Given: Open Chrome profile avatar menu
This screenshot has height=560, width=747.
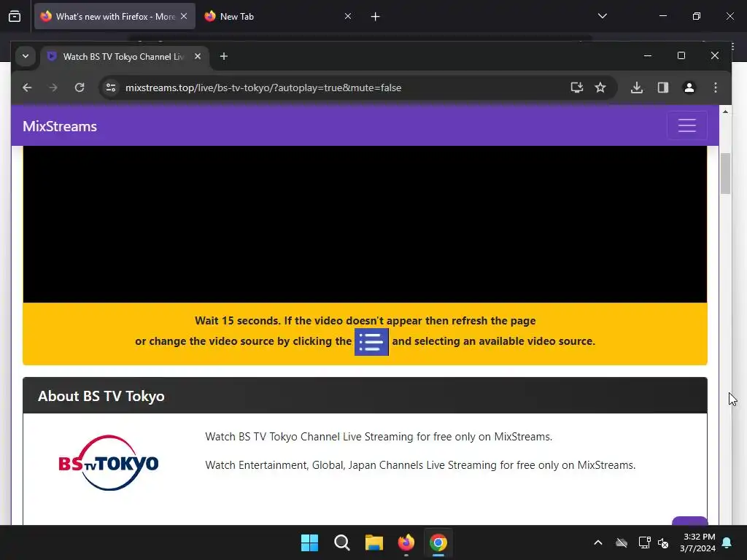Looking at the screenshot, I should coord(689,87).
